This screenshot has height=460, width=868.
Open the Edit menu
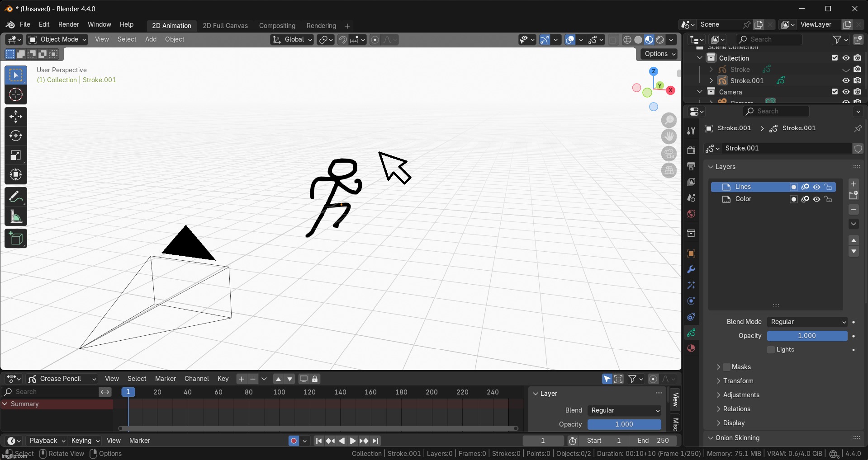pyautogui.click(x=44, y=24)
